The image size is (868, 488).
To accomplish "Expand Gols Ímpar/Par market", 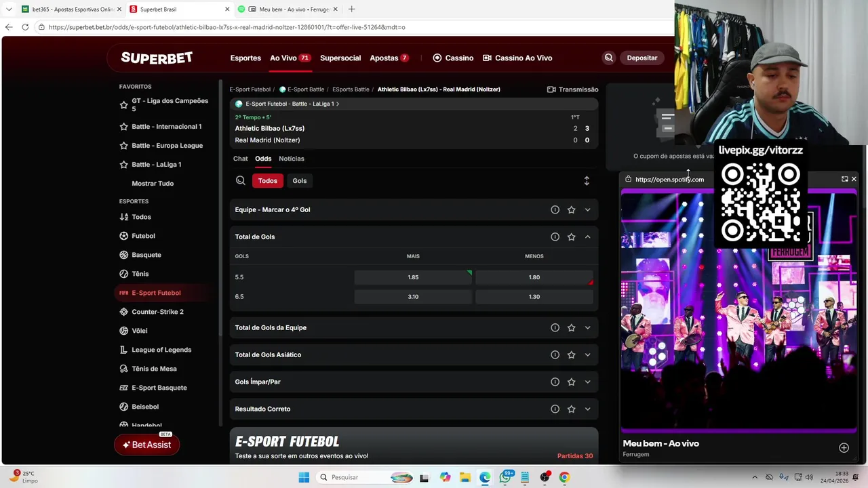I will click(587, 382).
